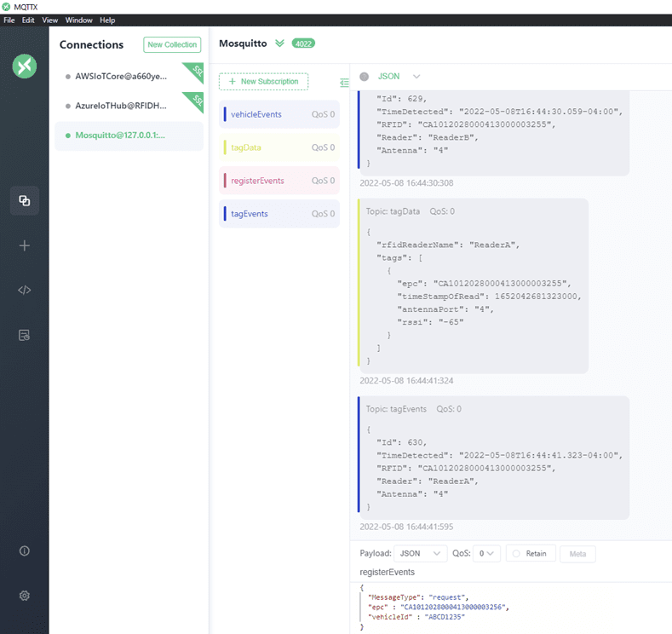Click "Topic: tagEvents" header text
The image size is (672, 634).
[x=396, y=409]
